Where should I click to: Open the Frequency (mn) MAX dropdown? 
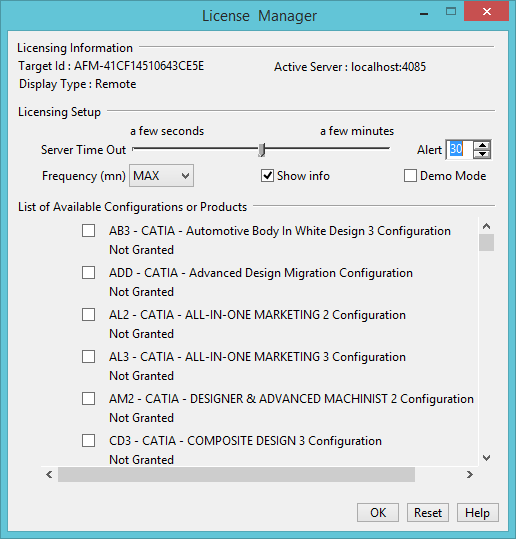click(161, 176)
